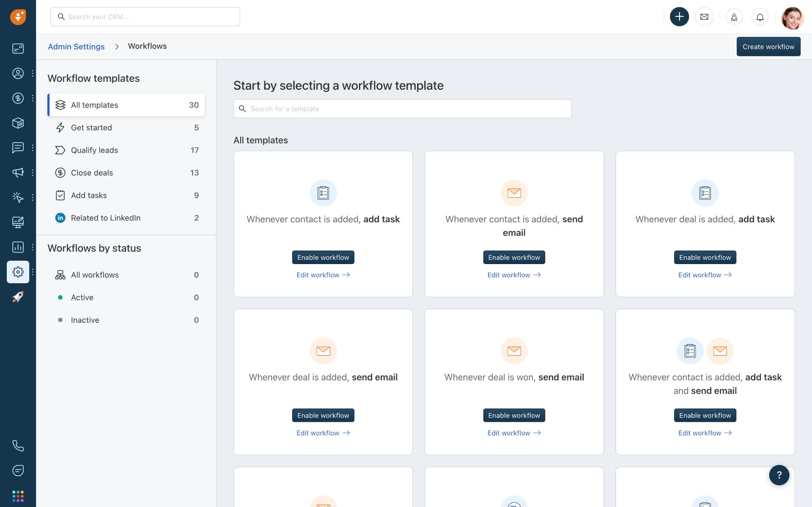Click the analytics/bar chart icon in sidebar

17,246
